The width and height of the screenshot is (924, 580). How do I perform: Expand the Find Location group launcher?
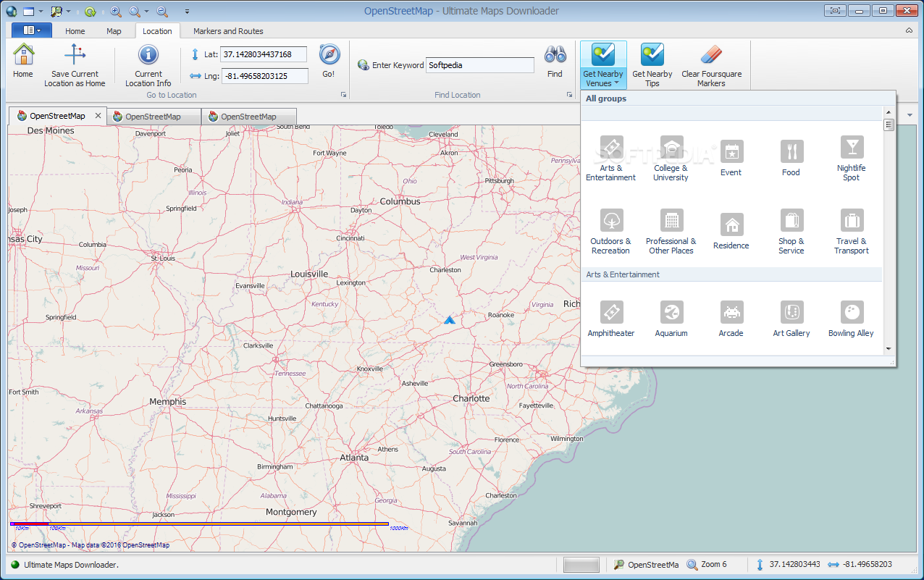coord(569,95)
